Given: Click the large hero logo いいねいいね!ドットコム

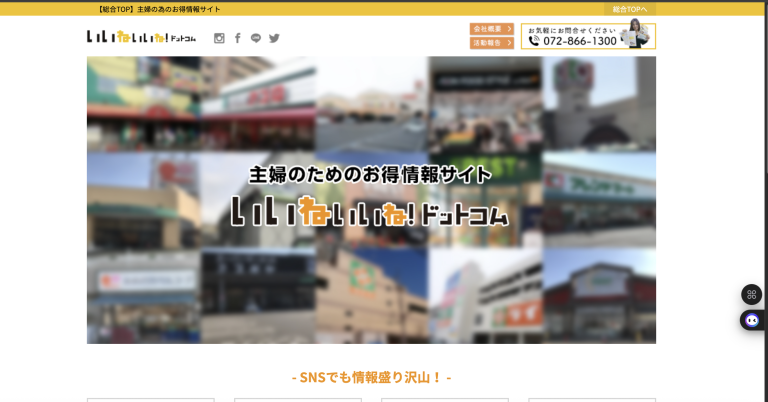Looking at the screenshot, I should pyautogui.click(x=370, y=211).
